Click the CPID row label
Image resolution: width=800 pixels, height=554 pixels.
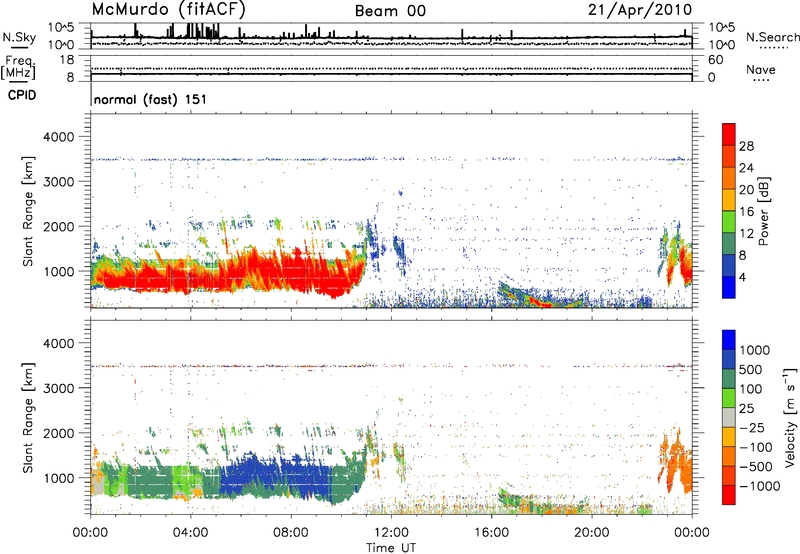point(22,95)
